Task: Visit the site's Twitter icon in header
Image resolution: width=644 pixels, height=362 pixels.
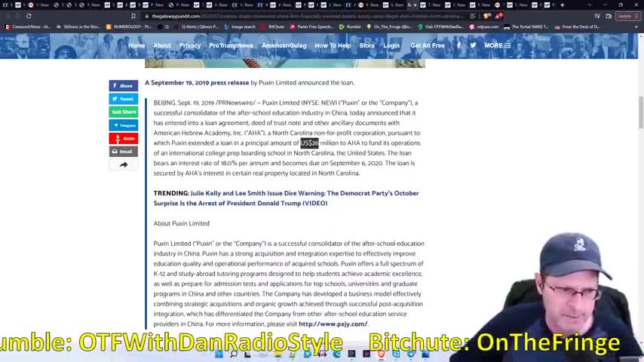Action: 473,45
